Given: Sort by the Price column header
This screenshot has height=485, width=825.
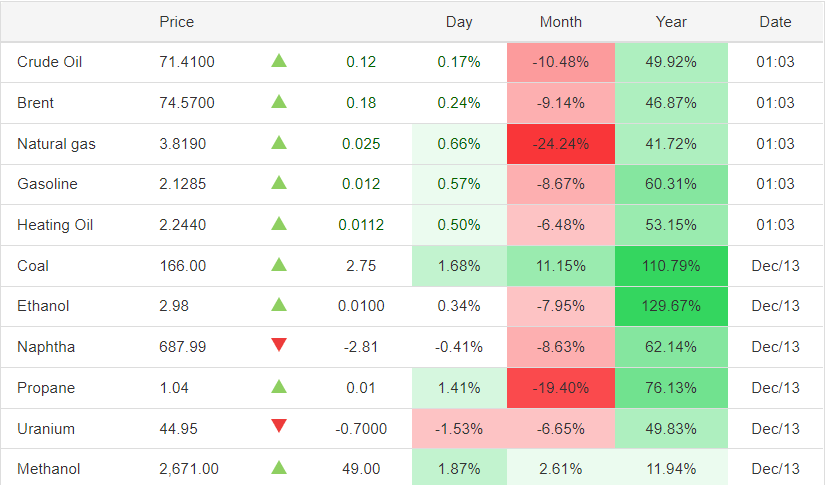Looking at the screenshot, I should (177, 22).
